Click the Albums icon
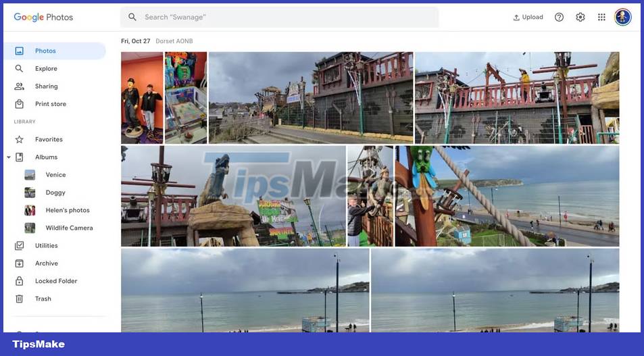644x356 pixels. pos(20,157)
